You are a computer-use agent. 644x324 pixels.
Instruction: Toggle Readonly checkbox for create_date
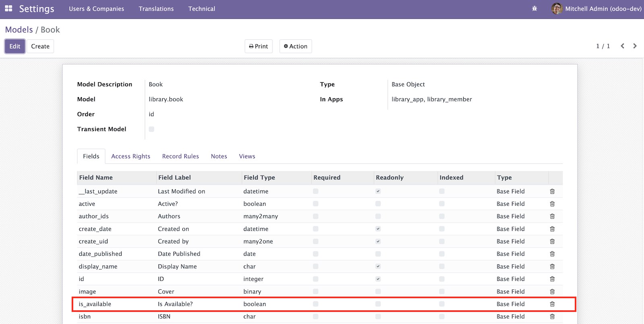click(x=378, y=229)
